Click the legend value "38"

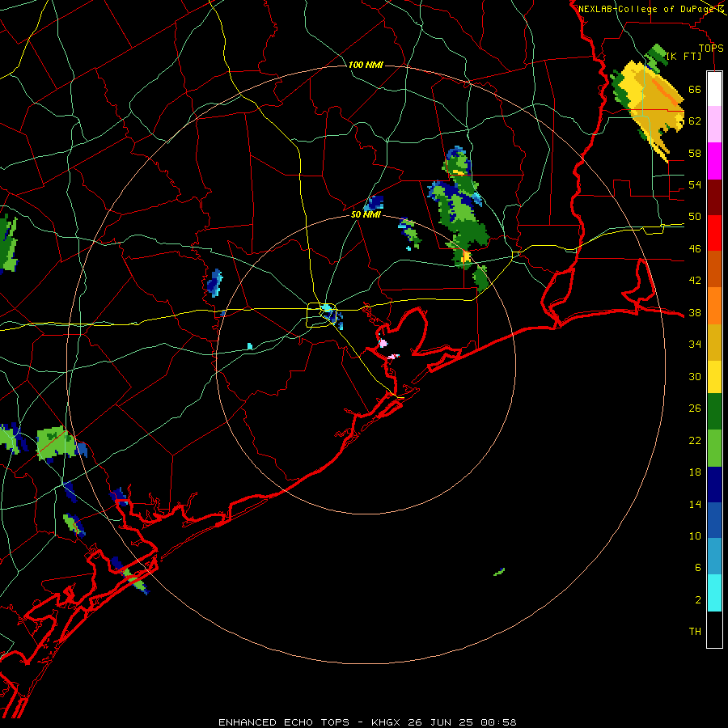[x=695, y=312]
